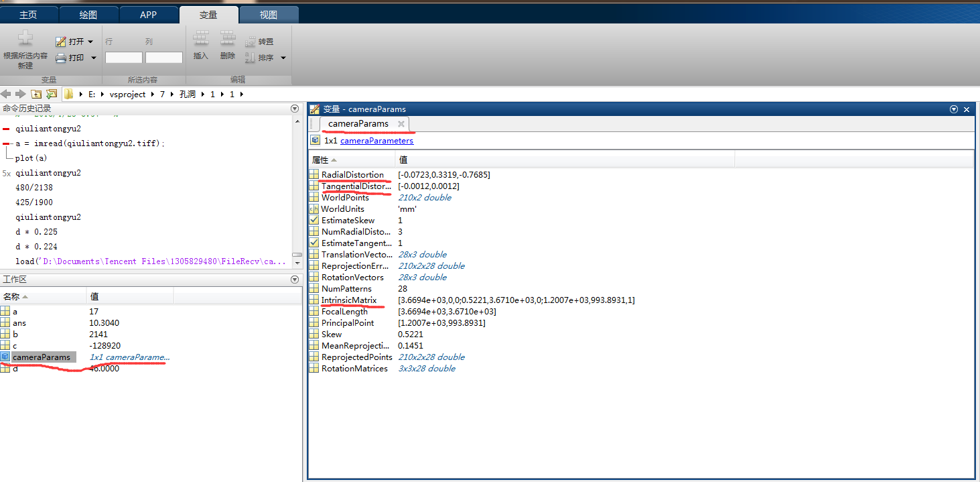980x482 pixels.
Task: Click the Sort (排序) a-z icon
Action: [x=251, y=58]
